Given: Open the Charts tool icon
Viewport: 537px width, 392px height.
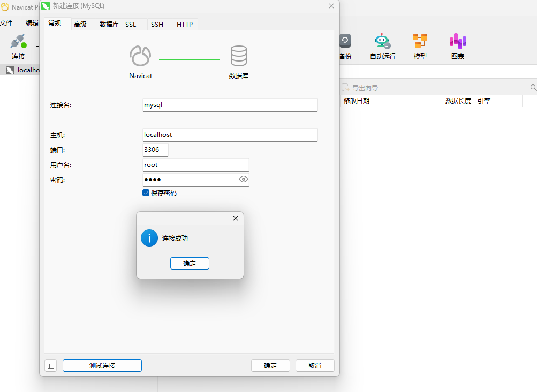Looking at the screenshot, I should click(x=458, y=41).
